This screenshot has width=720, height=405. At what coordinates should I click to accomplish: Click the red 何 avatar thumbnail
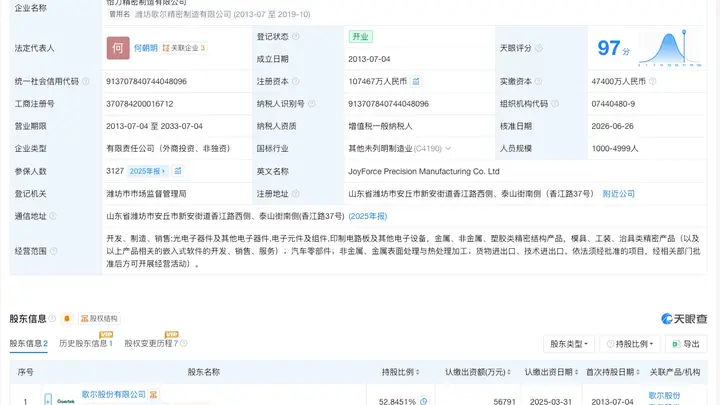(x=118, y=48)
